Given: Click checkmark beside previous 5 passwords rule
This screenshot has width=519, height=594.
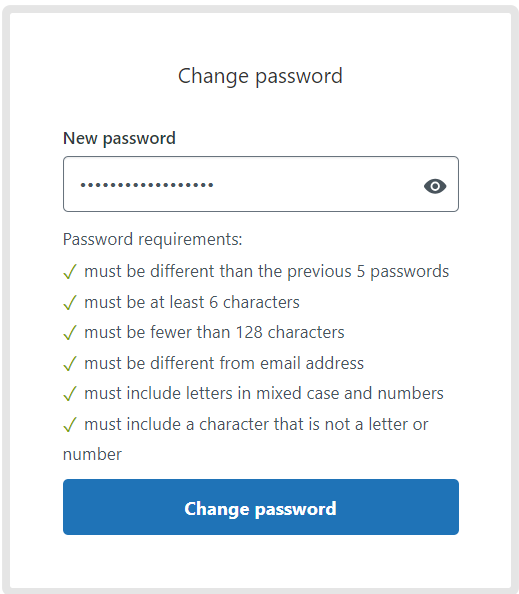Looking at the screenshot, I should (70, 272).
